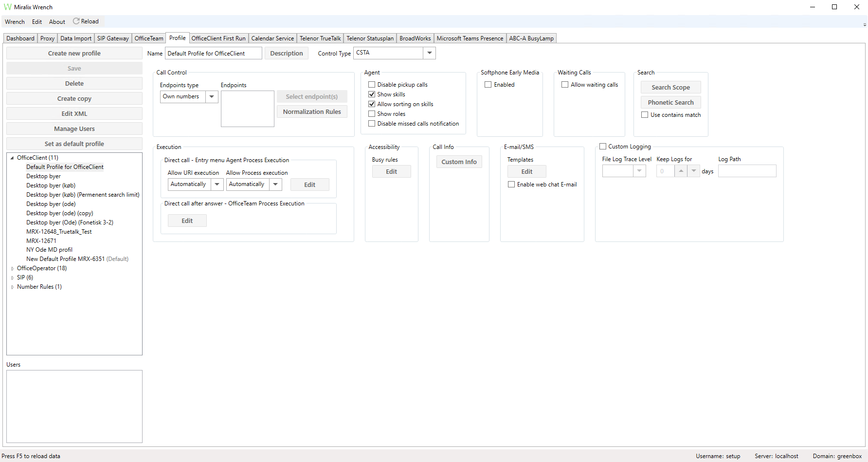868x462 pixels.
Task: Collapse the OfficeClient (11) tree node
Action: (13, 158)
